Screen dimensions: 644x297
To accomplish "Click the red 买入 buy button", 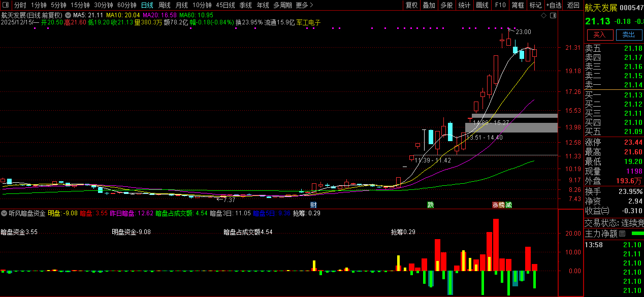I will tap(600, 35).
